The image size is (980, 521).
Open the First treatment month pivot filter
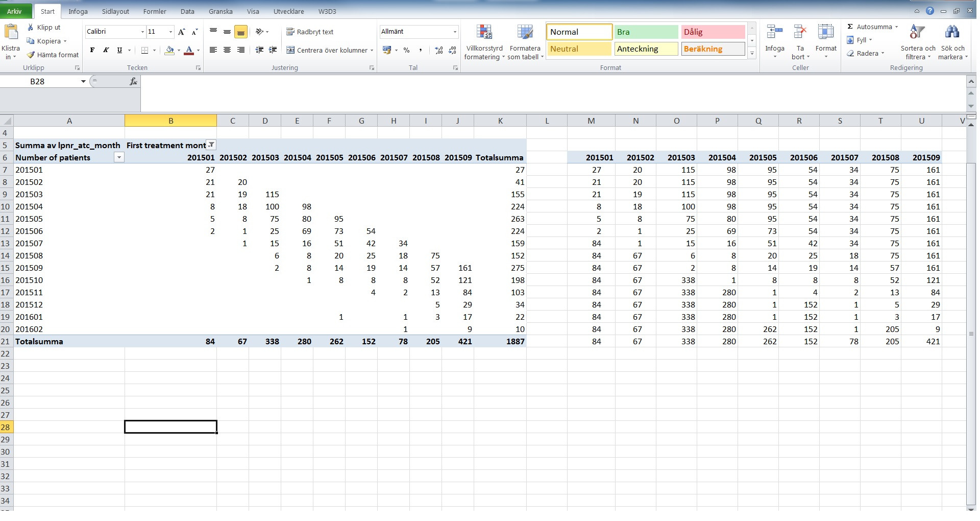(x=211, y=145)
